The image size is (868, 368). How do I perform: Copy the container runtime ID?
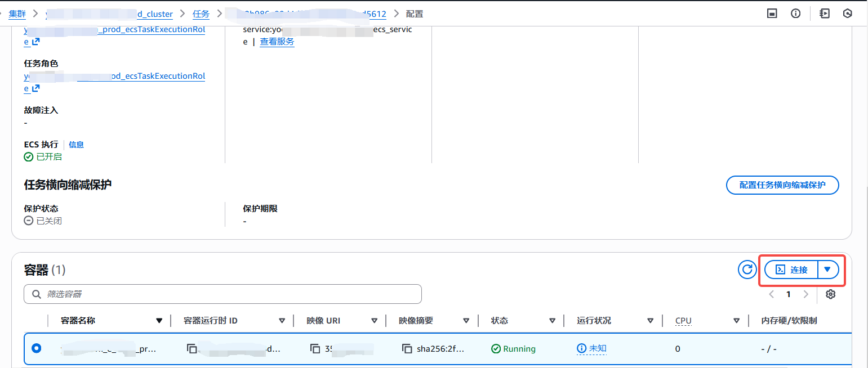click(192, 349)
